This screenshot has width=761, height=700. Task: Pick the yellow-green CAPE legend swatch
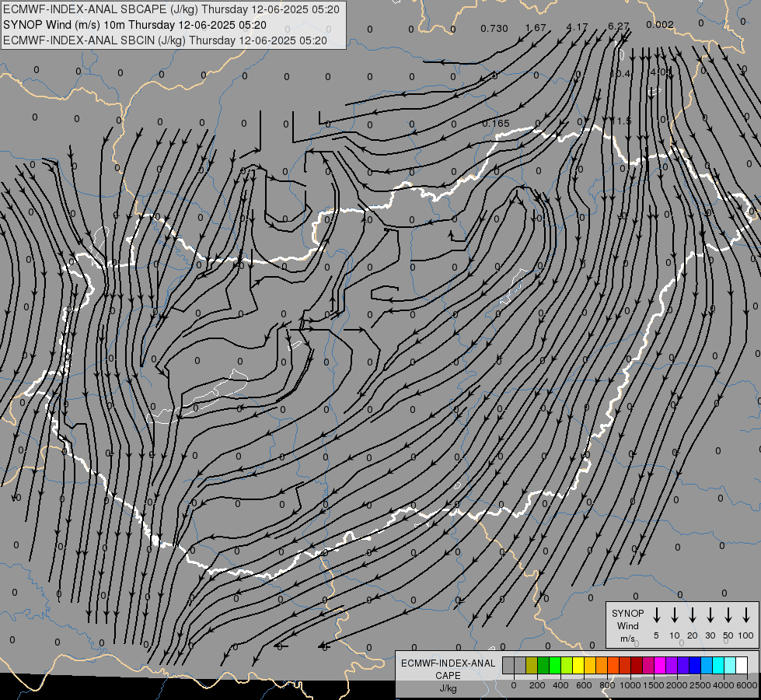click(x=567, y=665)
